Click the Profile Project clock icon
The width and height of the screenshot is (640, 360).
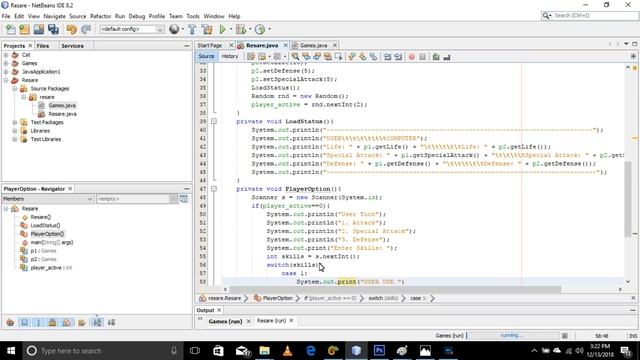[x=260, y=29]
